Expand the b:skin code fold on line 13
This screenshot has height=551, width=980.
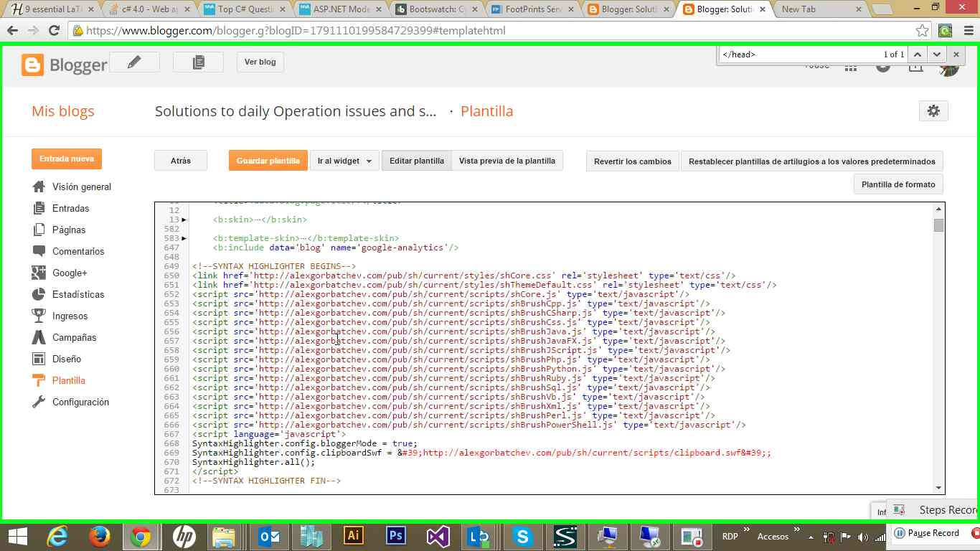tap(184, 220)
